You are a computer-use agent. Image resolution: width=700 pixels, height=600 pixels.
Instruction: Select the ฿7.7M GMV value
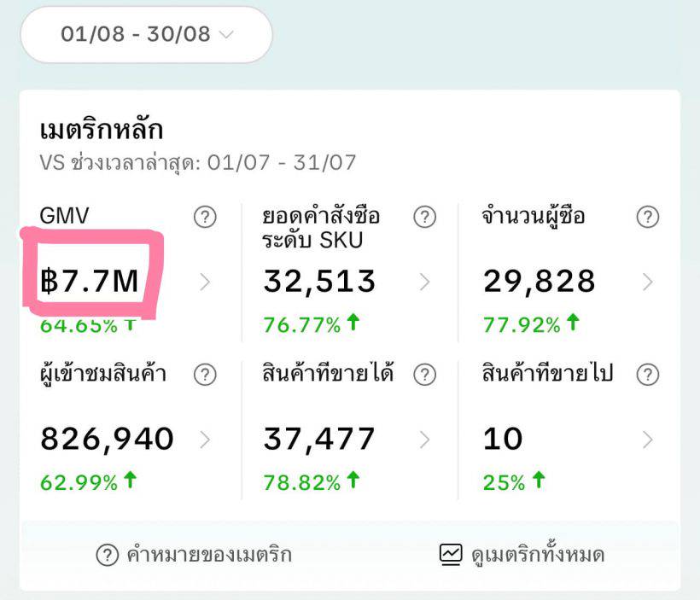coord(90,281)
